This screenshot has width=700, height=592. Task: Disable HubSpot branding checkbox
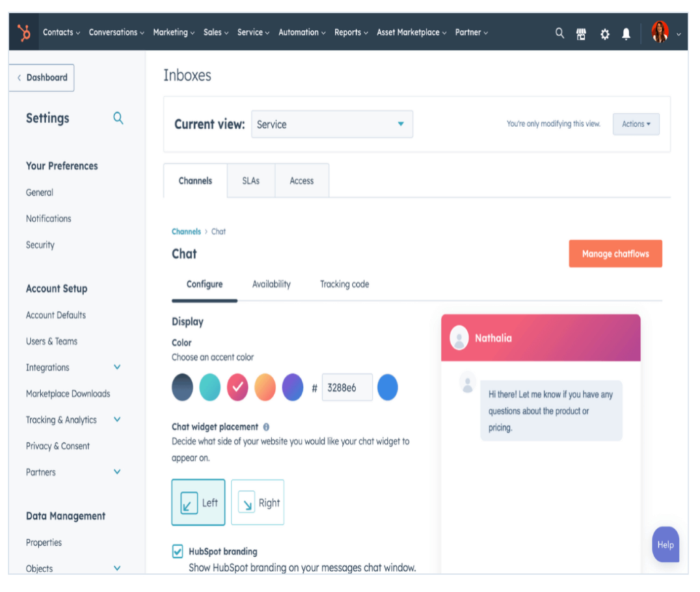[x=178, y=551]
